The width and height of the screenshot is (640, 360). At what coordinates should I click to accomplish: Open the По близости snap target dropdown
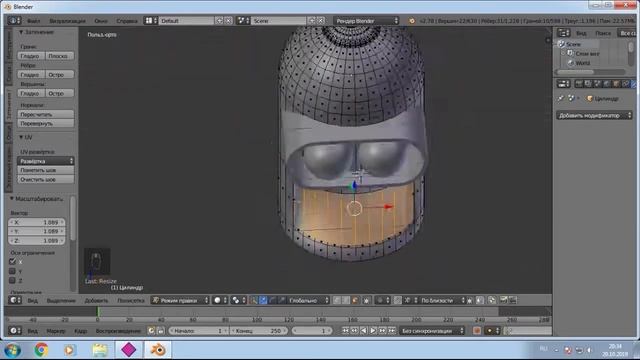point(442,300)
